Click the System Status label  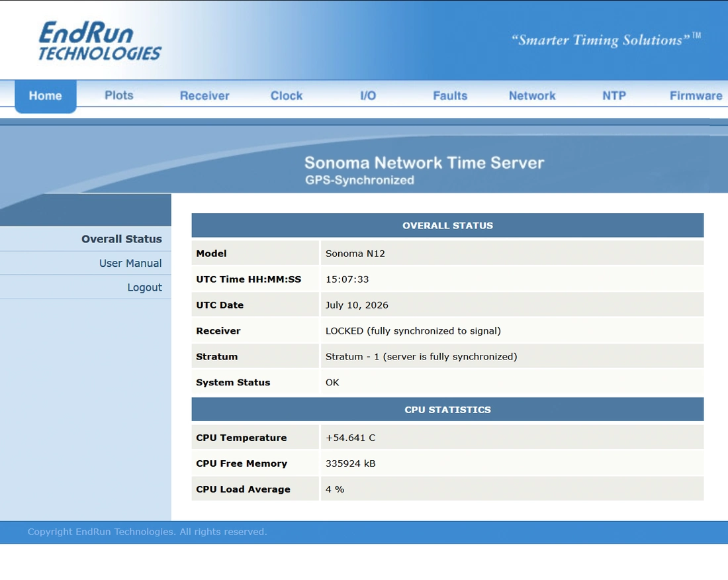click(233, 383)
